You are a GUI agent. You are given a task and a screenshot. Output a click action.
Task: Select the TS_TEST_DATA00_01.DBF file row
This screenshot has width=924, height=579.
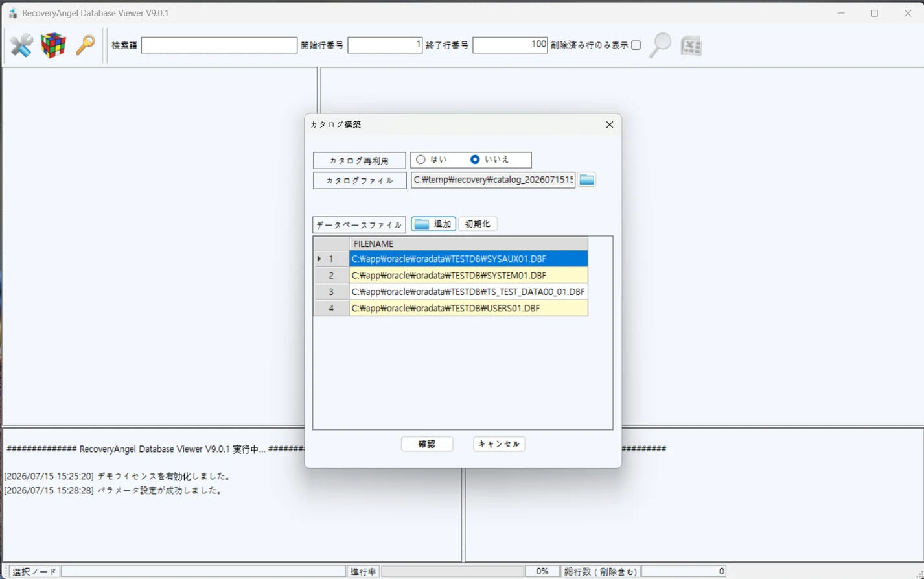click(x=468, y=292)
